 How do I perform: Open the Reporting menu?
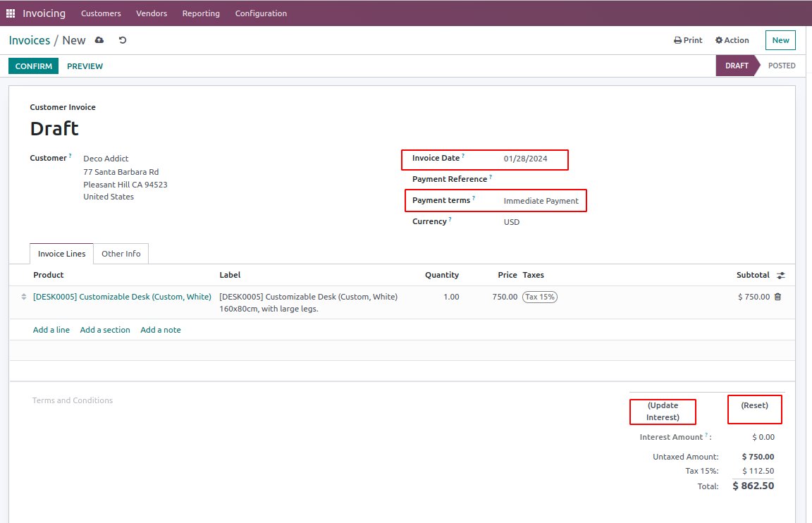coord(201,13)
